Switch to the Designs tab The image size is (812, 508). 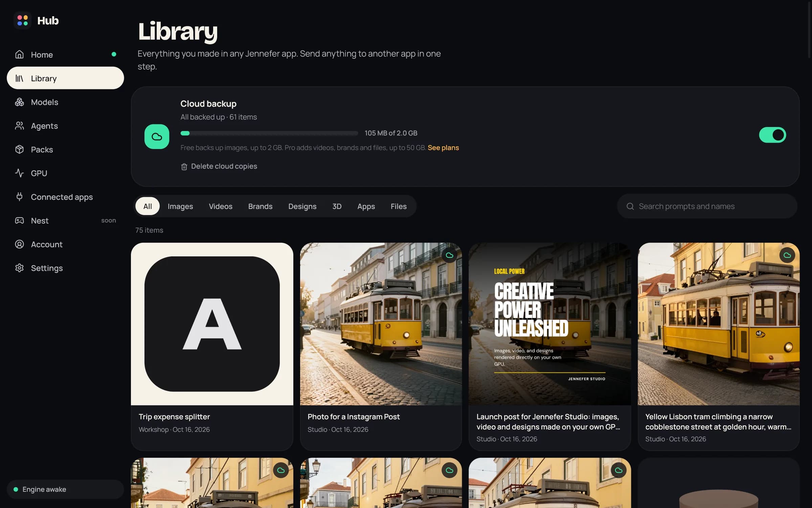(302, 206)
